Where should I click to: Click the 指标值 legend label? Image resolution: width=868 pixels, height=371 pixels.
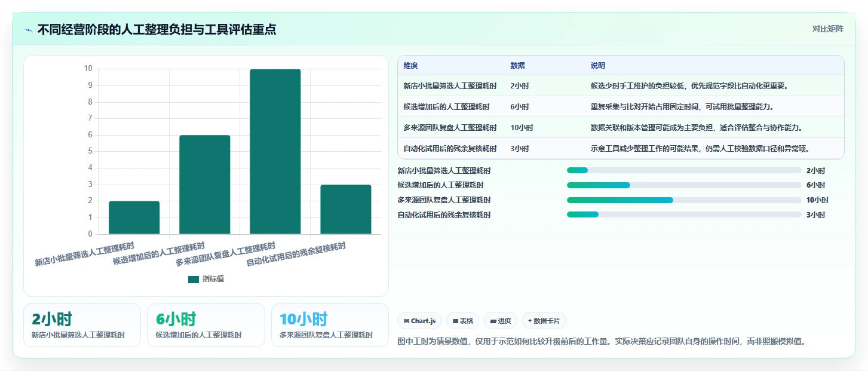coord(213,279)
